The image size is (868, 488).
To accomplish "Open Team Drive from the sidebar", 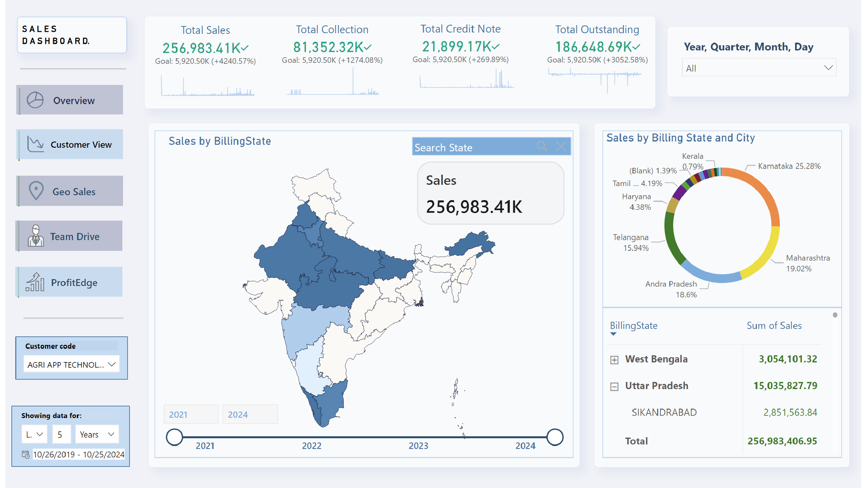I will (74, 236).
